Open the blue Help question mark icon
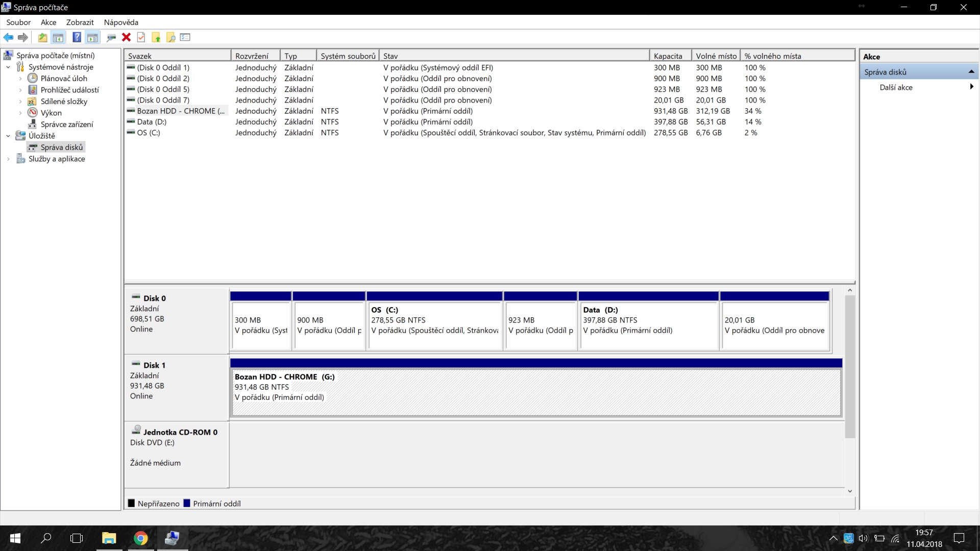The image size is (980, 551). (x=77, y=37)
